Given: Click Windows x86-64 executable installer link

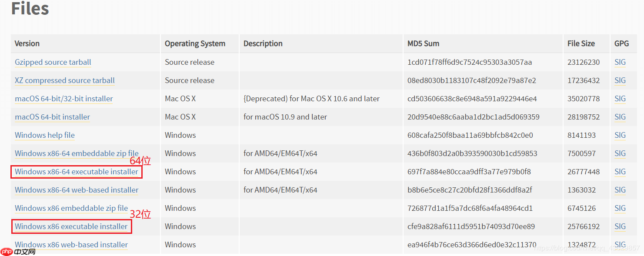Looking at the screenshot, I should [x=77, y=172].
